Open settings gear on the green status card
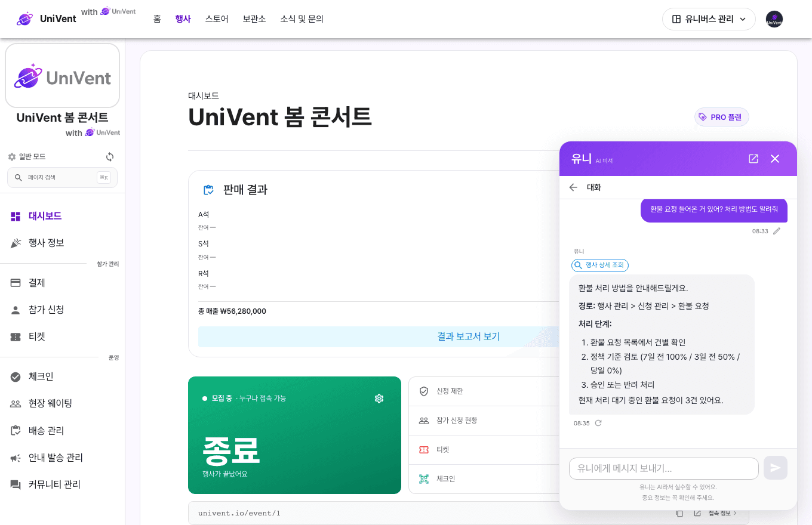The width and height of the screenshot is (812, 525). [379, 399]
